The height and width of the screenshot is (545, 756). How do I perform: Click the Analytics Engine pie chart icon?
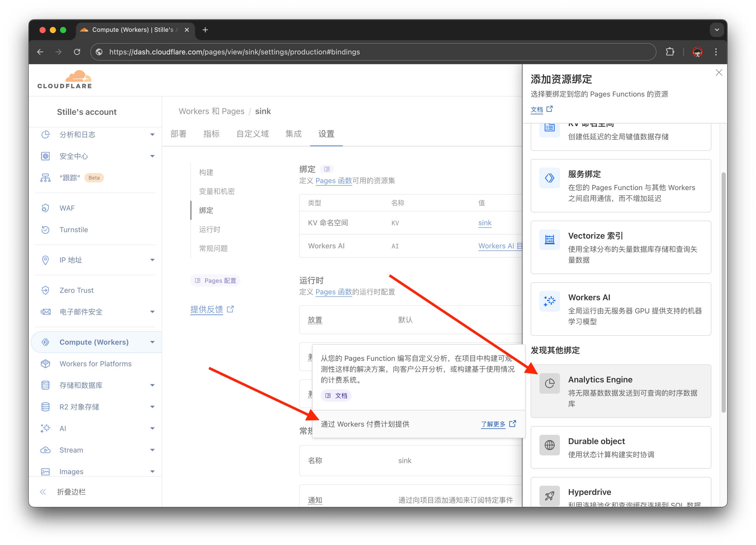(x=549, y=383)
